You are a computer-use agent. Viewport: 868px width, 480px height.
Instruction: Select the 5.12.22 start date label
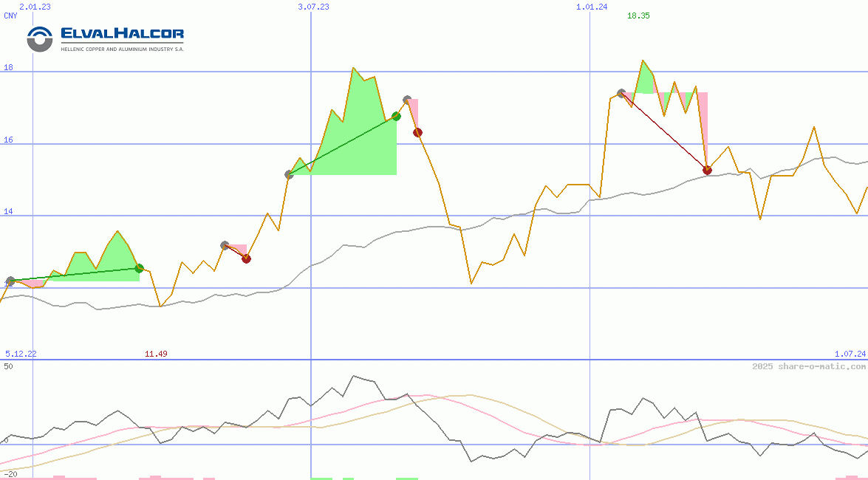[x=21, y=354]
